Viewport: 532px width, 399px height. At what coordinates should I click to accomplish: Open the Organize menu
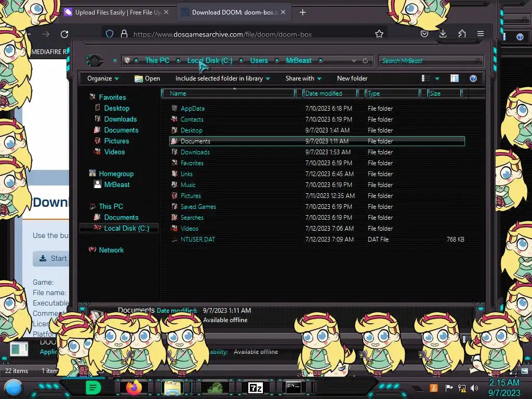click(x=103, y=78)
